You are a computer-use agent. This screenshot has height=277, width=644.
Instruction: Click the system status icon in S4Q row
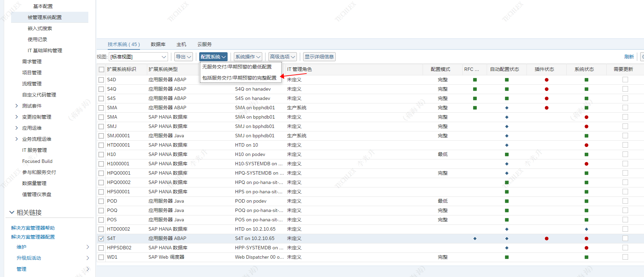(586, 89)
